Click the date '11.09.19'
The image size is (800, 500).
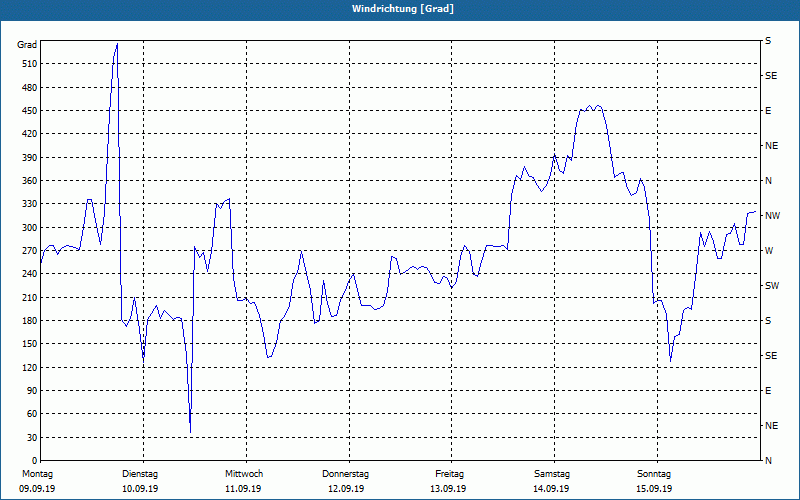[x=243, y=489]
